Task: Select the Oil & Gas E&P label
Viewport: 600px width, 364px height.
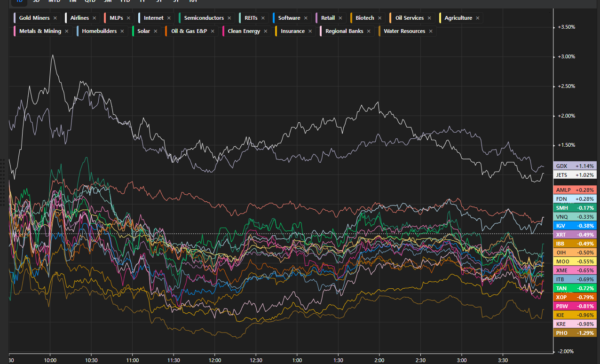Action: coord(189,32)
